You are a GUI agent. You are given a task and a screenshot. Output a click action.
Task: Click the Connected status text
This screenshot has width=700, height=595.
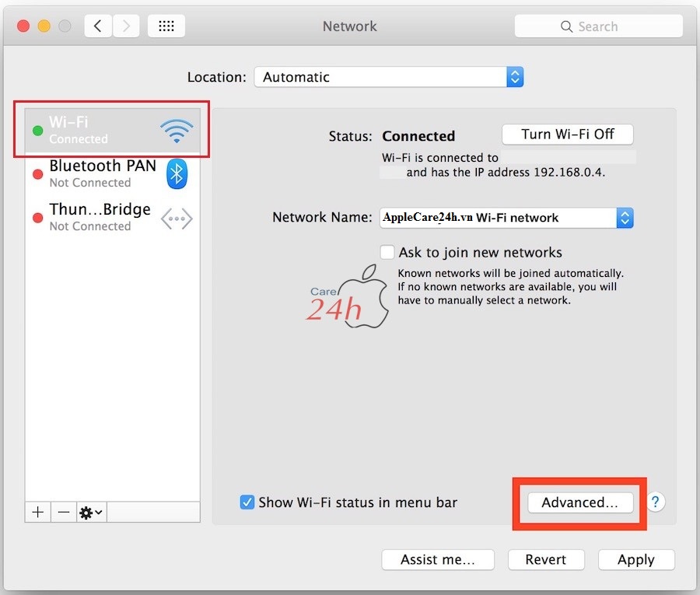(418, 136)
